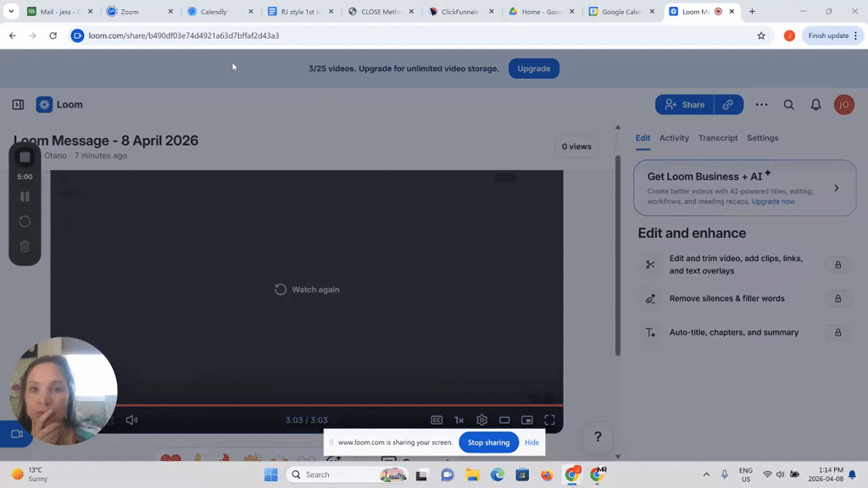This screenshot has width=868, height=488.
Task: Enter fullscreen using the expand icon
Action: pos(549,419)
